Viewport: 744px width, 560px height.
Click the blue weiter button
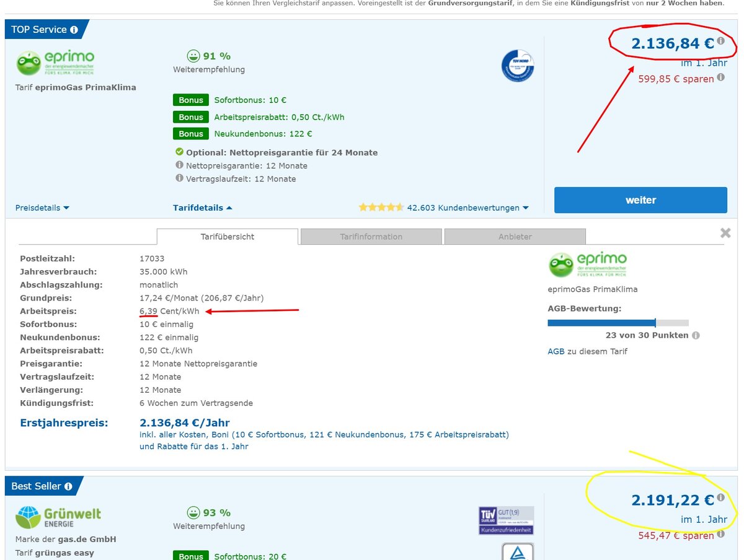point(640,200)
